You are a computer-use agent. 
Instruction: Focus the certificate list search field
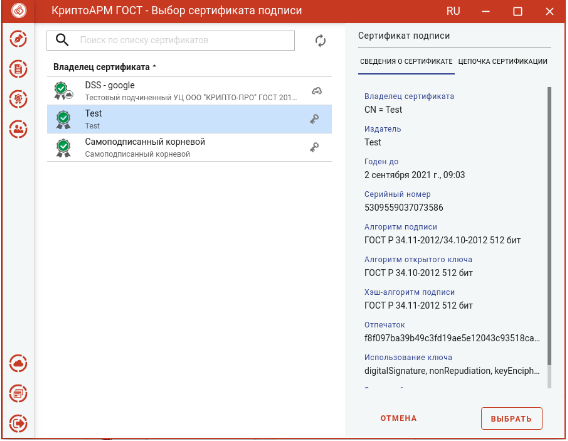point(170,40)
